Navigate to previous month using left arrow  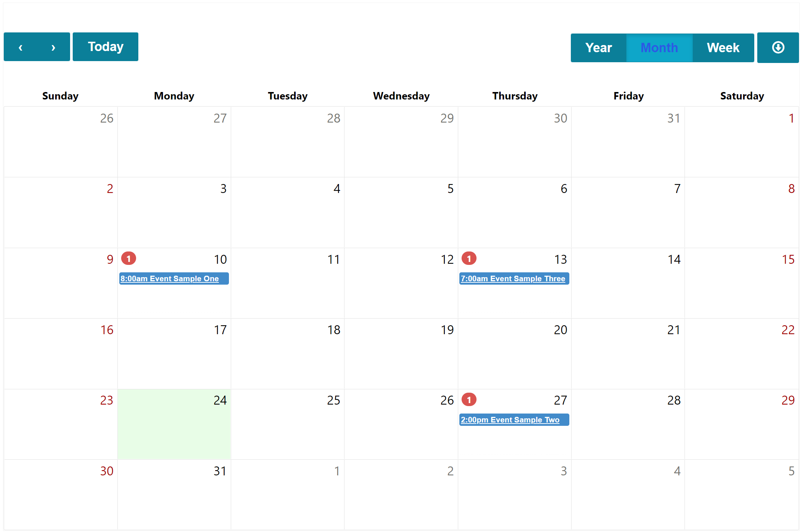(21, 48)
